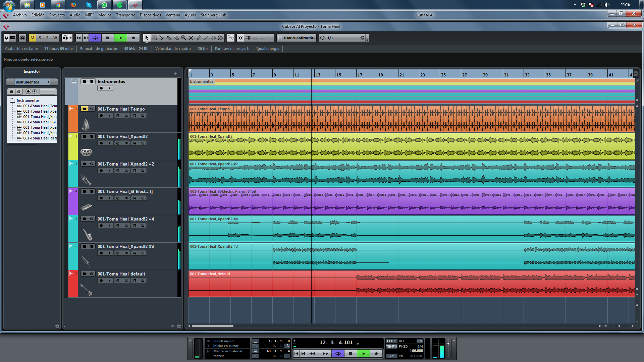
Task: Open the Transporte menu
Action: [125, 15]
